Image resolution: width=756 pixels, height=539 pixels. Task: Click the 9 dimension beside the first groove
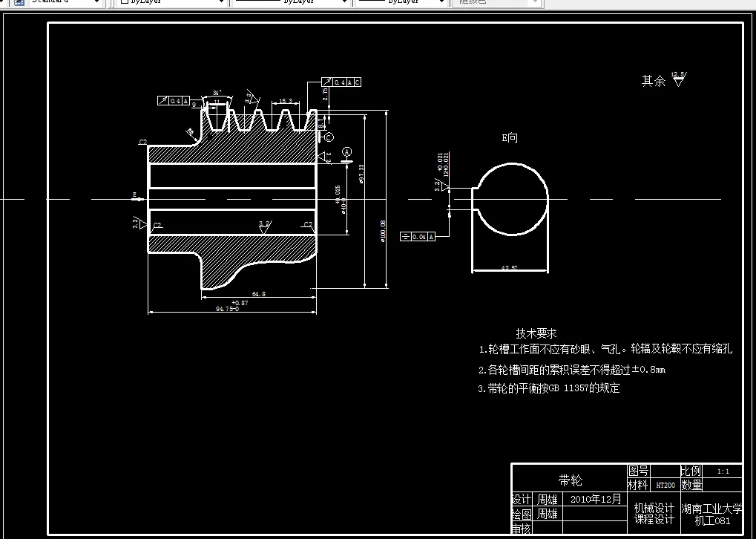coord(194,104)
